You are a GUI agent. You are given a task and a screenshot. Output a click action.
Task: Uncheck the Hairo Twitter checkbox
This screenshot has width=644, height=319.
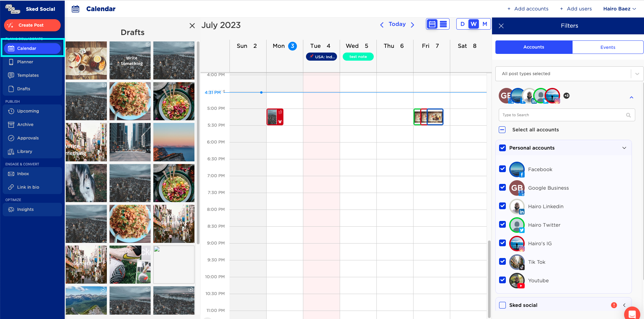tap(502, 224)
